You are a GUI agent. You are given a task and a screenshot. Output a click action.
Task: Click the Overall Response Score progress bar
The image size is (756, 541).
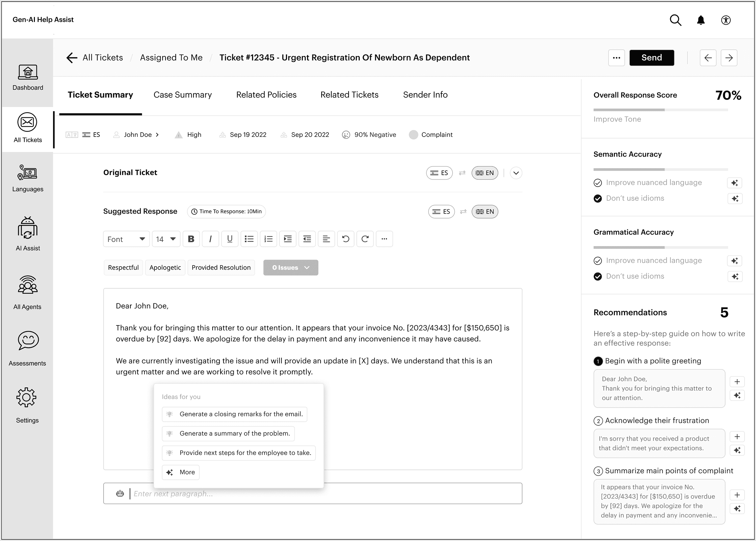tap(660, 110)
